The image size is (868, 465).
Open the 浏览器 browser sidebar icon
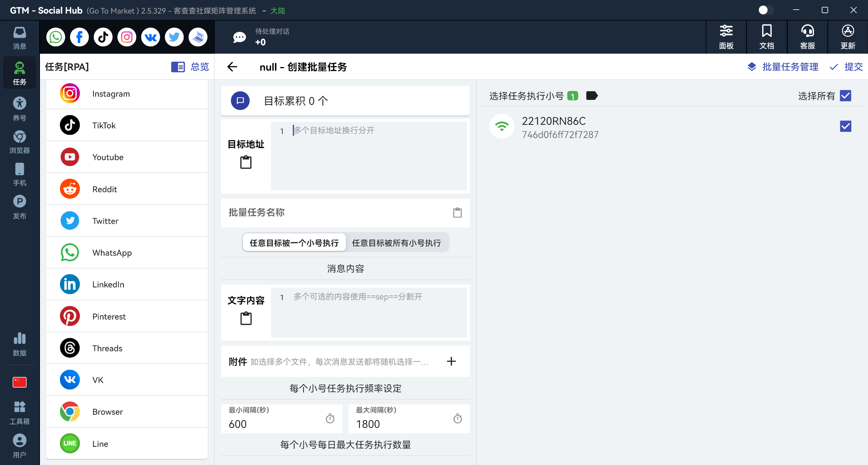click(x=20, y=142)
